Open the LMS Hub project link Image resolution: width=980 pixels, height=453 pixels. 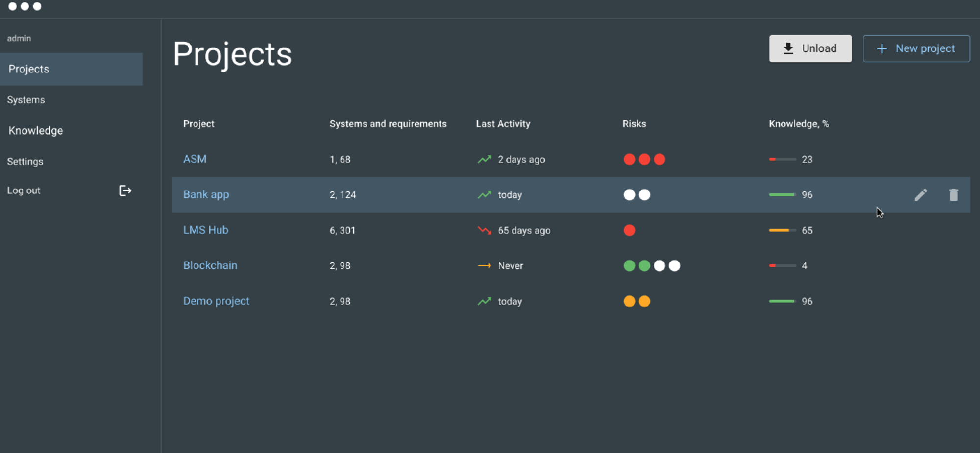pyautogui.click(x=206, y=230)
